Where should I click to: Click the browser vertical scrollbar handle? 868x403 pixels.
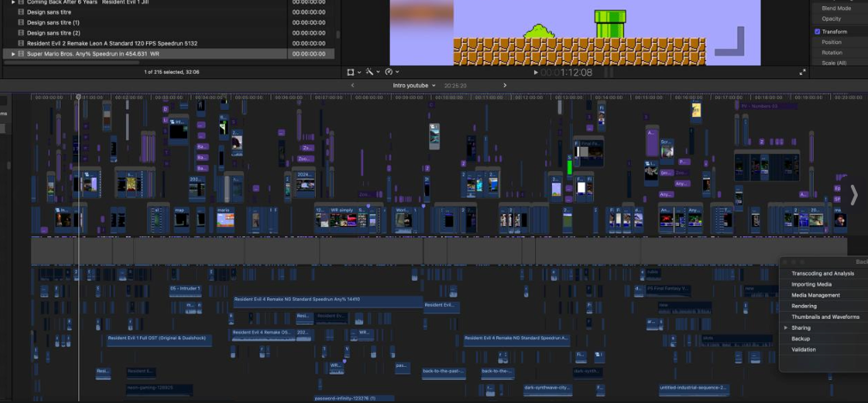[337, 34]
